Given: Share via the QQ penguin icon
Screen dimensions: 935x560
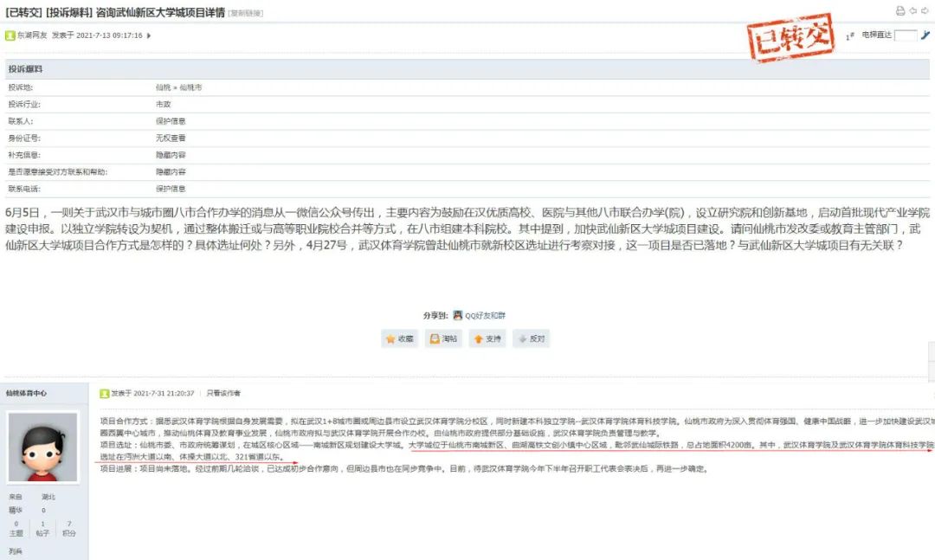Looking at the screenshot, I should tap(457, 315).
